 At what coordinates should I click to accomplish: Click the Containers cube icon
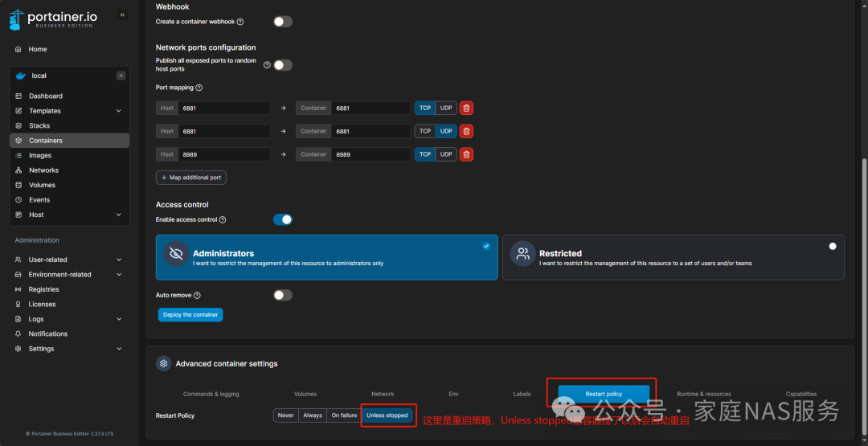pos(18,141)
